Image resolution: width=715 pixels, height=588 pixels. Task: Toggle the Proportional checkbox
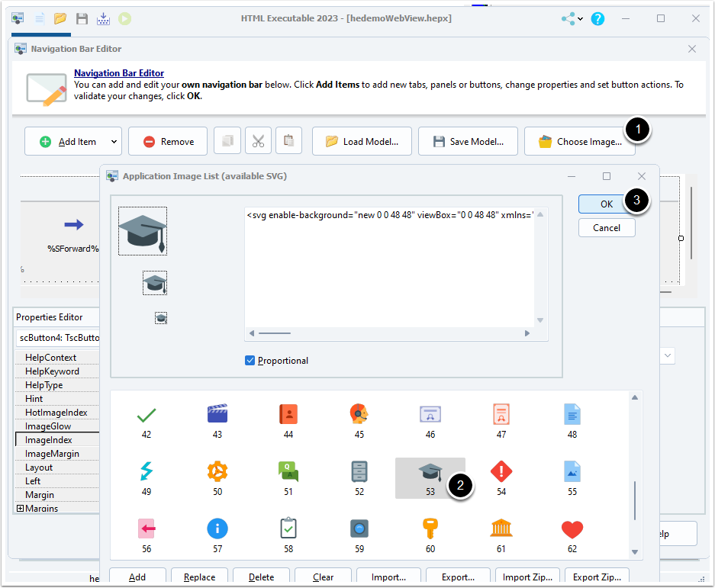click(250, 361)
